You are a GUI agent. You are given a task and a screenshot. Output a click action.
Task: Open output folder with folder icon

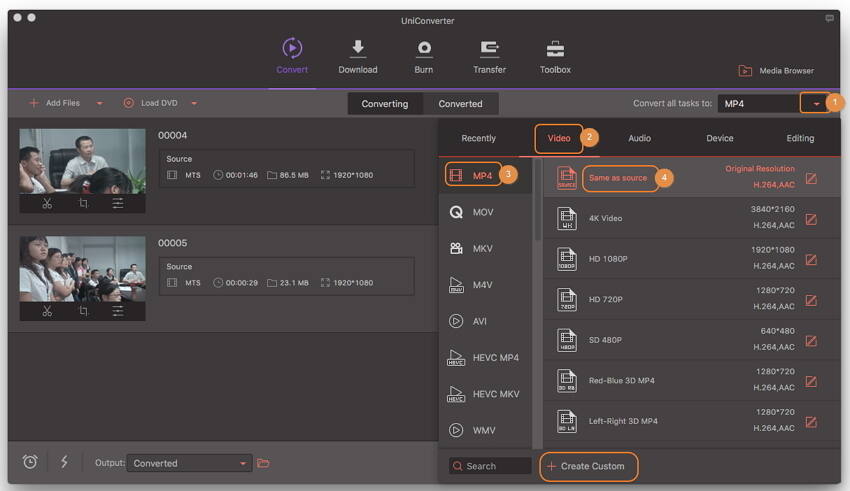tap(263, 463)
